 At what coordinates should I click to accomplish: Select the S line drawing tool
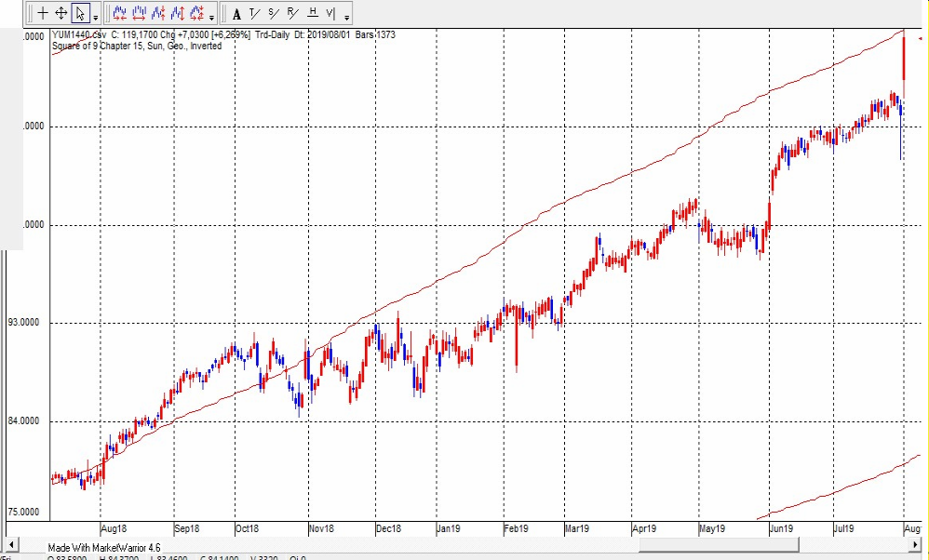tap(273, 13)
